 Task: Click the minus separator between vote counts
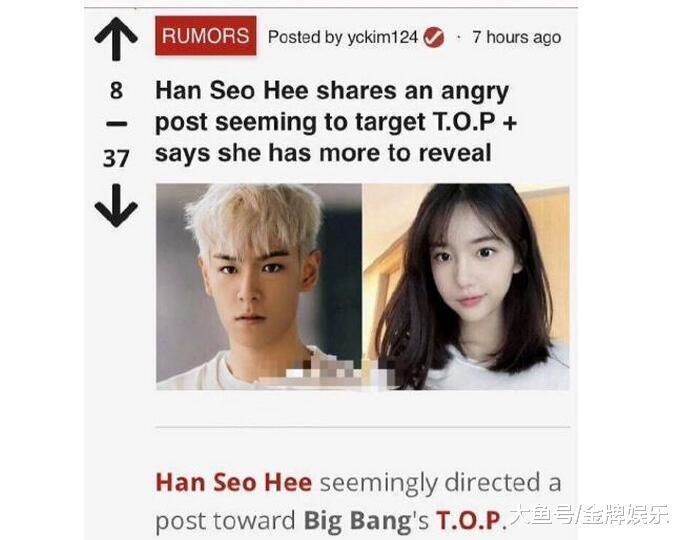pyautogui.click(x=116, y=125)
